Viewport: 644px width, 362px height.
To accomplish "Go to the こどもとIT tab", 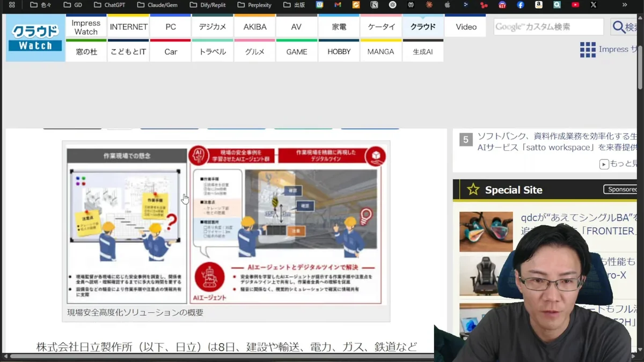I will (128, 51).
